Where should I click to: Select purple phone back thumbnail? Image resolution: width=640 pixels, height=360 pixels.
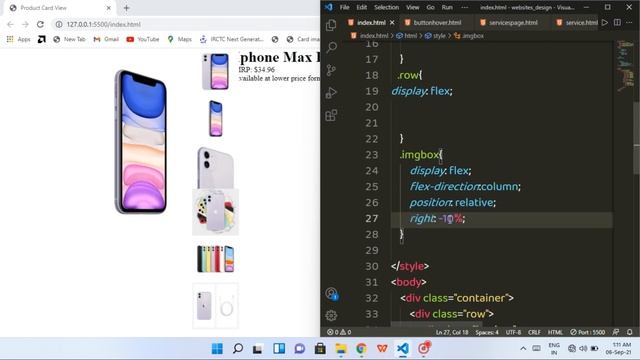[x=216, y=168]
